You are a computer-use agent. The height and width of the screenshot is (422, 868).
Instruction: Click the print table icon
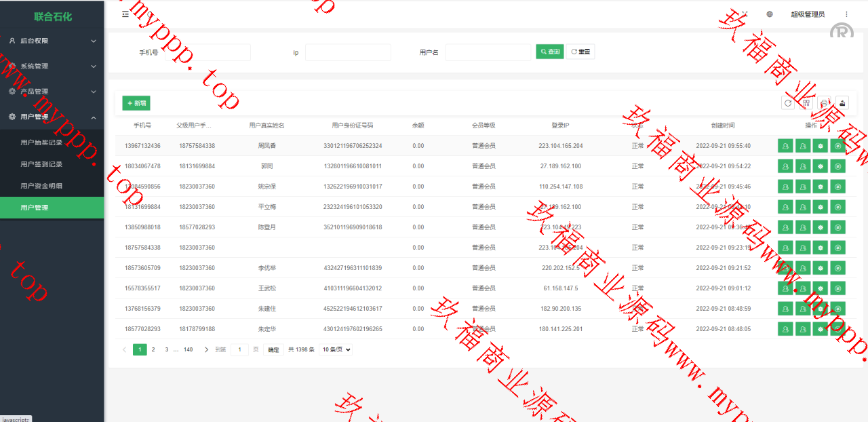point(824,103)
